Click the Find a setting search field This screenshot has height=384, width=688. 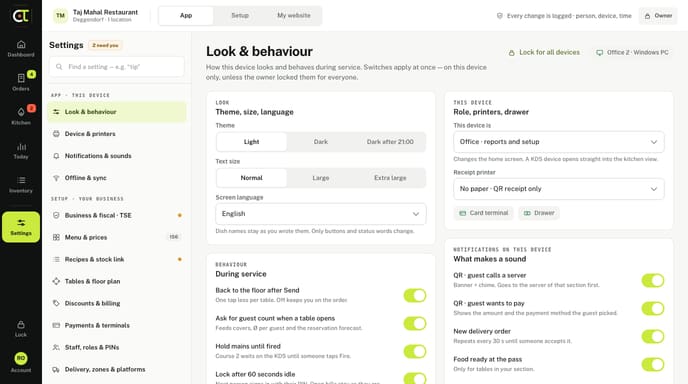tap(117, 67)
